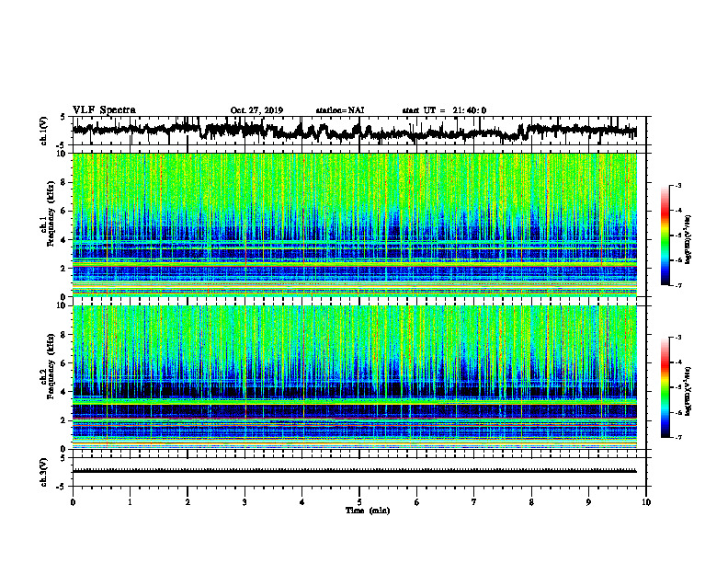Click the "Time (min)" axis label
This screenshot has height=563, width=728.
pyautogui.click(x=368, y=511)
